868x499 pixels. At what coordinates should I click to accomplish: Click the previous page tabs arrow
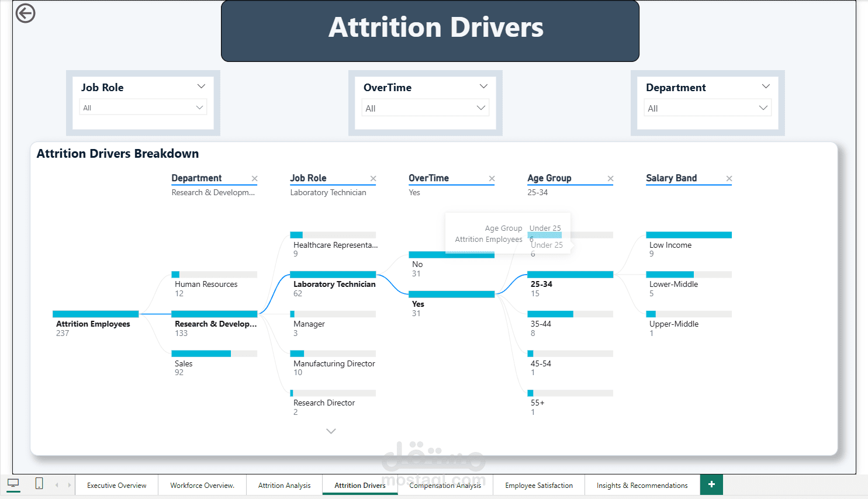(57, 485)
